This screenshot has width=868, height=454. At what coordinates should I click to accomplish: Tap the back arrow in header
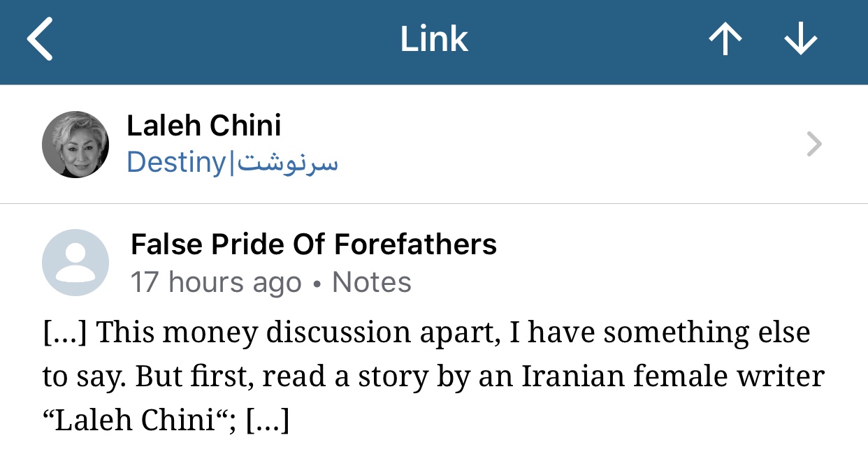40,41
